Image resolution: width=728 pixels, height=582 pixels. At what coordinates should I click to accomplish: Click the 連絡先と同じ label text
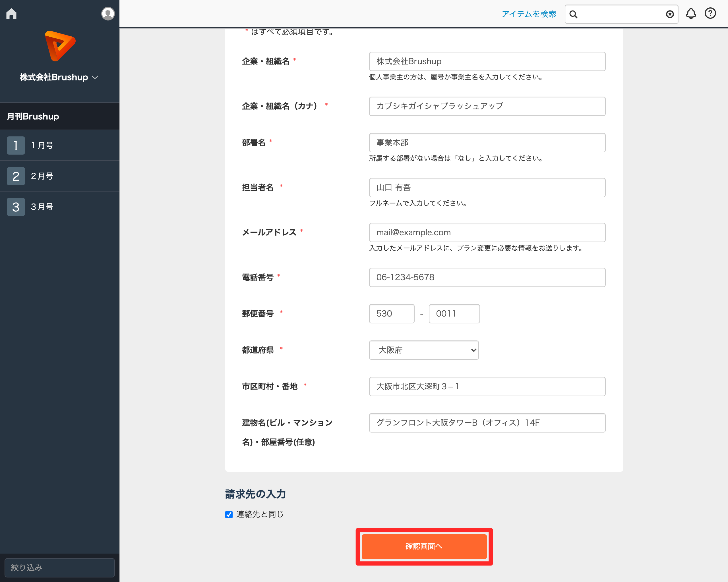click(x=260, y=514)
